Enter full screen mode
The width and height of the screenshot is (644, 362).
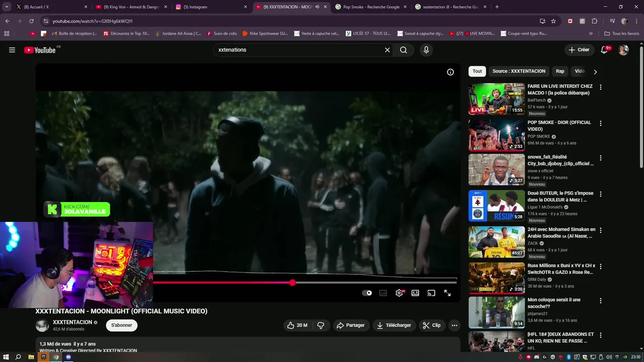(x=447, y=293)
